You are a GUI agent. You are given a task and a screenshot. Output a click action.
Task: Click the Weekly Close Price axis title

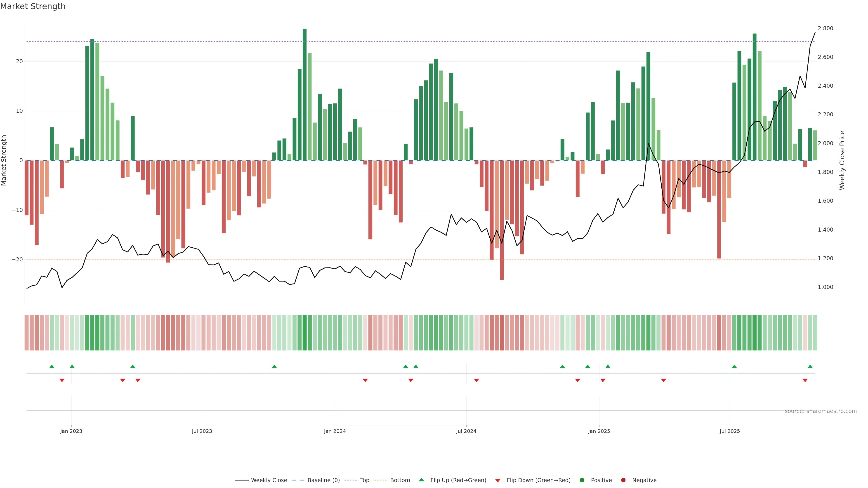point(842,160)
